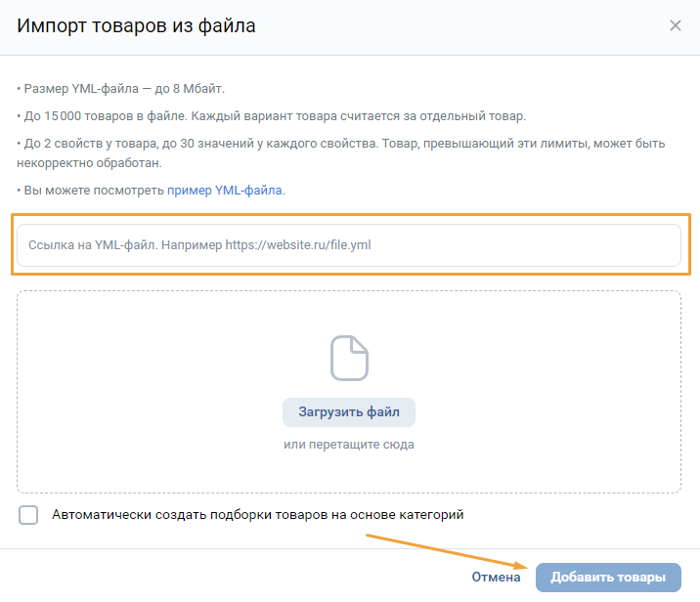
Task: Open the пример YML-файла link
Action: point(225,190)
